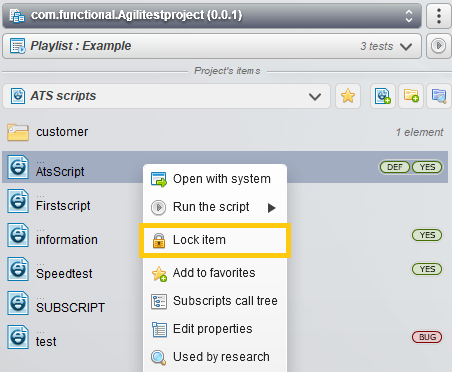Click the new ATS script icon button
452x372 pixels.
tap(383, 96)
